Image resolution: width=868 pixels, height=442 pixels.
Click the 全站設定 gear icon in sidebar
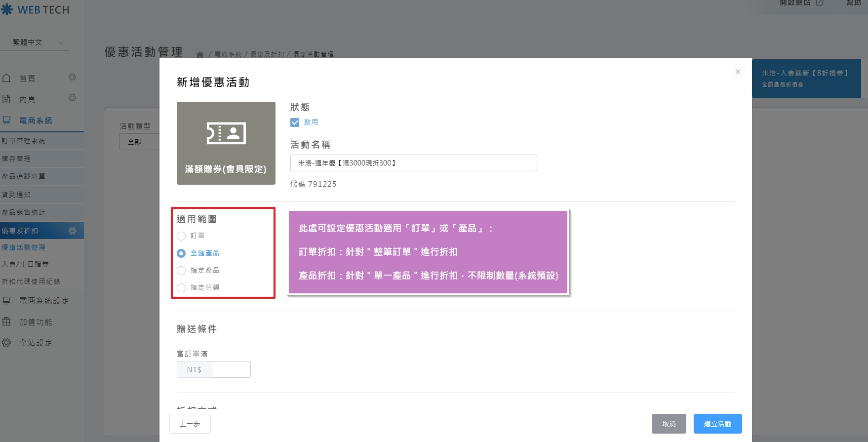(x=6, y=342)
